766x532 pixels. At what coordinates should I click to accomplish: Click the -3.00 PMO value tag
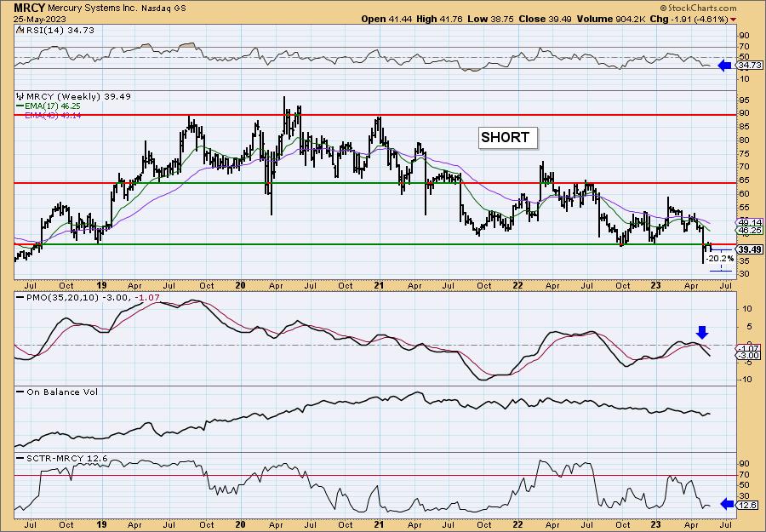(750, 356)
